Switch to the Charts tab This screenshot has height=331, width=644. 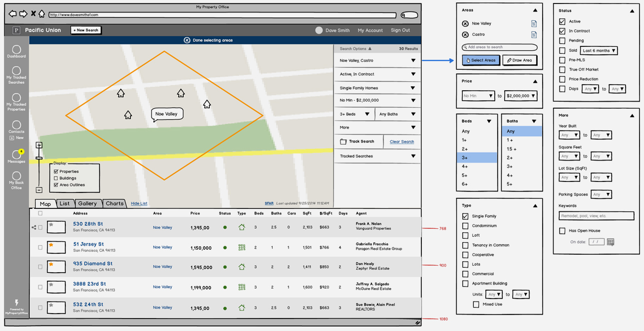pos(114,203)
